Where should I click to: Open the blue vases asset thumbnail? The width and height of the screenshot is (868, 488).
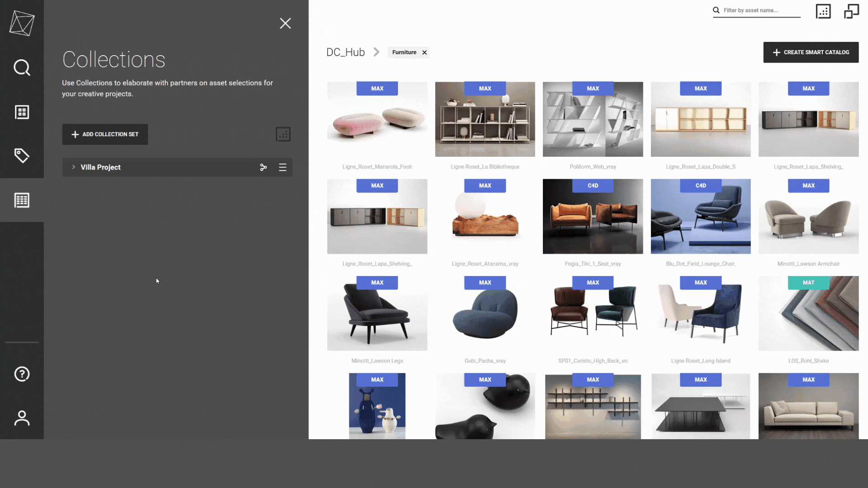point(377,406)
